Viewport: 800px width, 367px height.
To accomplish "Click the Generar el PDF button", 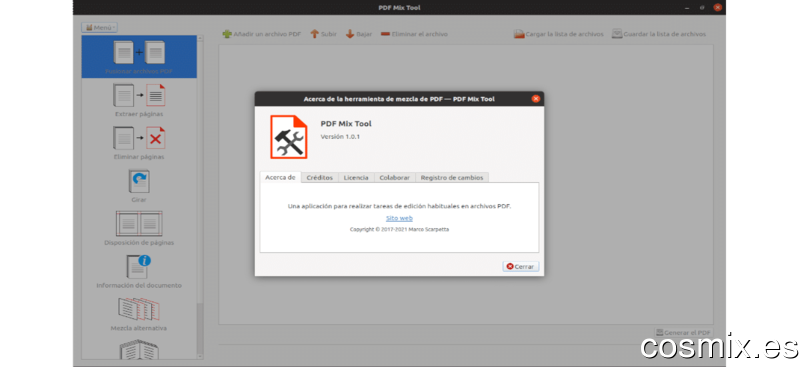I will point(683,332).
